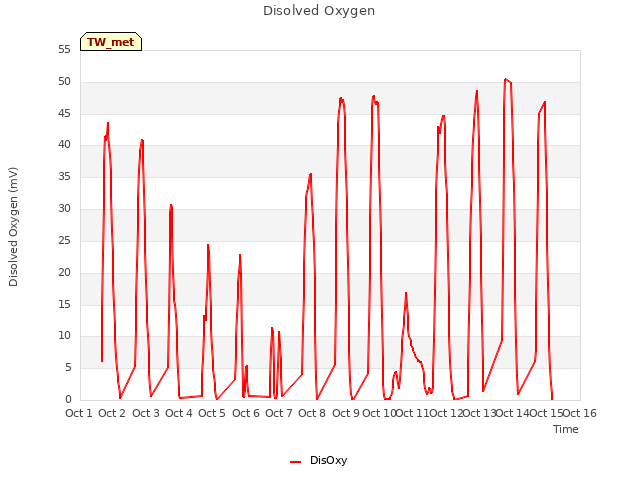Click the 'Oct 8' x-axis label
Screen dimensions: 640x480
312,413
